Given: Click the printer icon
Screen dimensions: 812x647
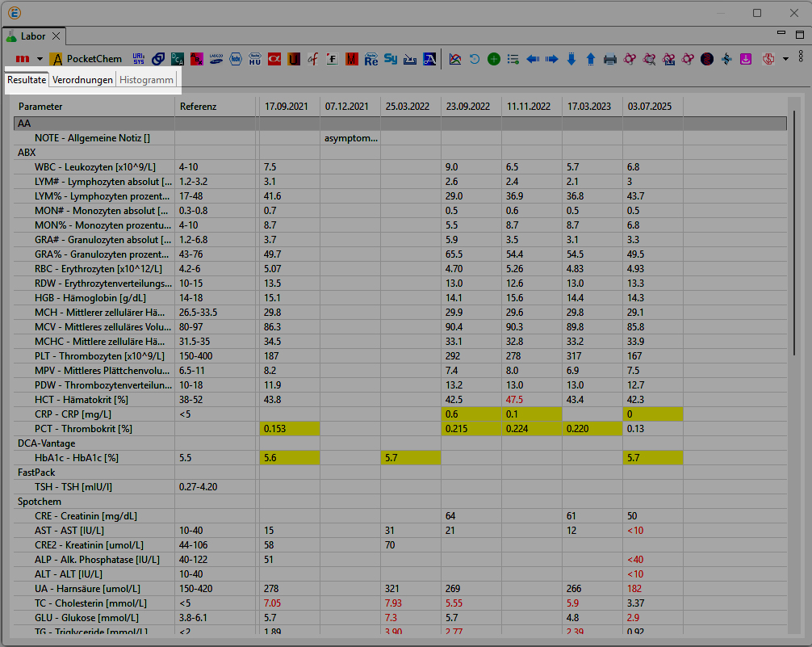Looking at the screenshot, I should pyautogui.click(x=610, y=59).
